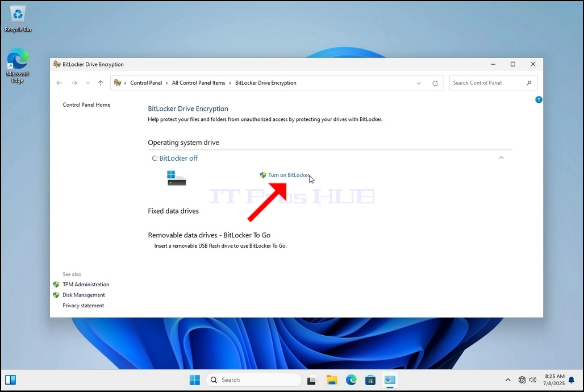Image resolution: width=584 pixels, height=392 pixels.
Task: Click the Operating system drive heading
Action: (x=183, y=143)
